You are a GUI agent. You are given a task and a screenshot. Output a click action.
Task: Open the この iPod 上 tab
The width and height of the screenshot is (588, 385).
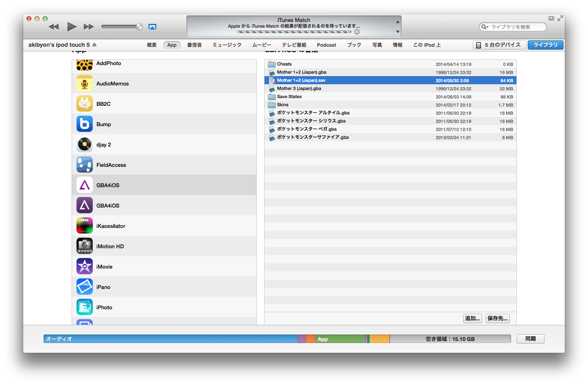click(427, 45)
